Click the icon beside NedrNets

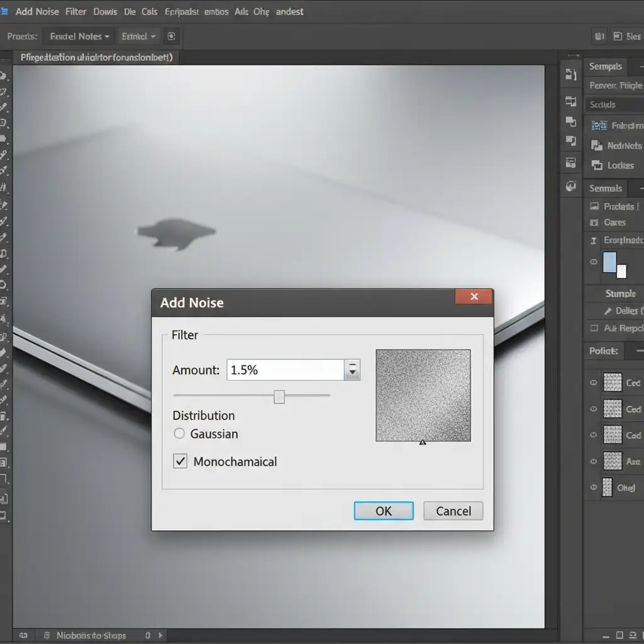(597, 145)
